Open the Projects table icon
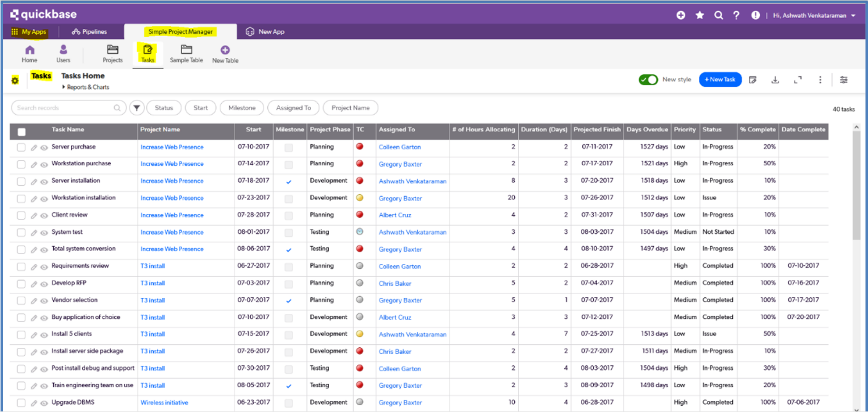Viewport: 868px width, 412px height. [x=112, y=51]
